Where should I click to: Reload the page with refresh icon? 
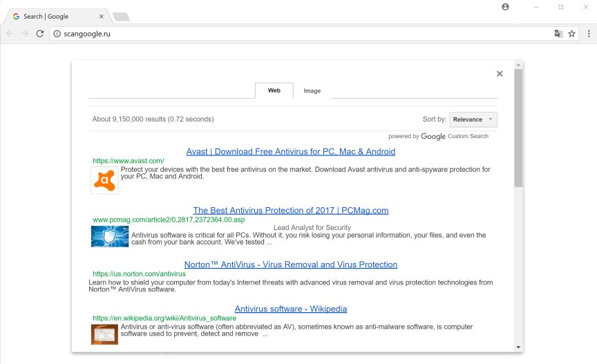pyautogui.click(x=40, y=34)
